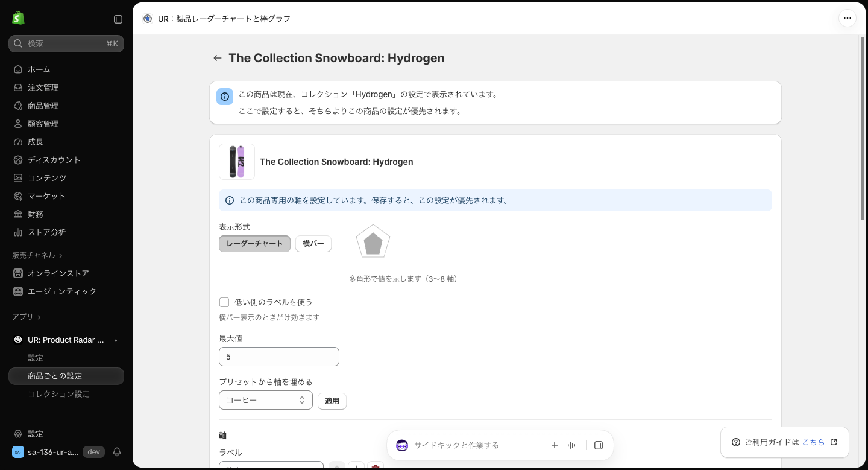This screenshot has height=470, width=868.
Task: Select the レーダーチャート display format
Action: [254, 244]
